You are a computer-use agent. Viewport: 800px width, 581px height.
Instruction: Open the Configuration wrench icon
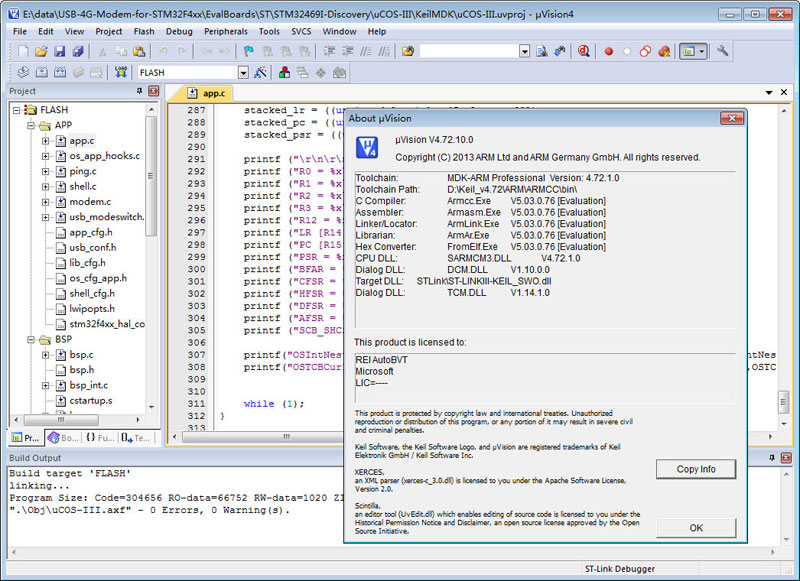tap(722, 51)
